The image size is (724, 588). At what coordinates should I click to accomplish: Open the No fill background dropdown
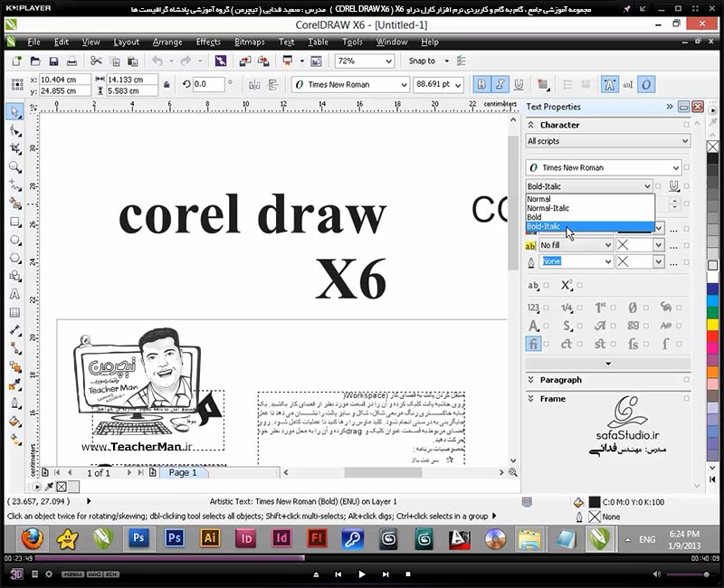click(x=607, y=245)
